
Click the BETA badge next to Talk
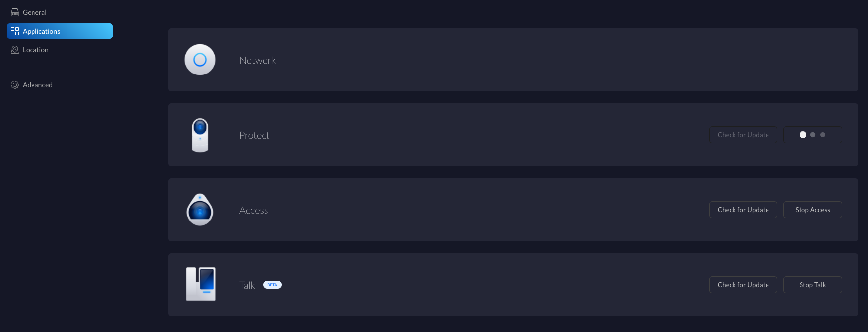[x=272, y=285]
